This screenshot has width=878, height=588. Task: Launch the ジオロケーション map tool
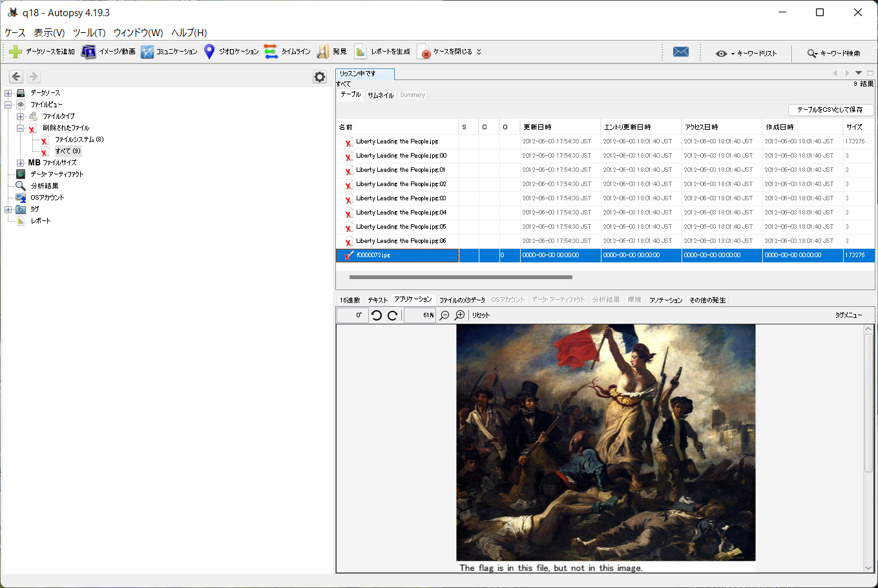click(231, 52)
